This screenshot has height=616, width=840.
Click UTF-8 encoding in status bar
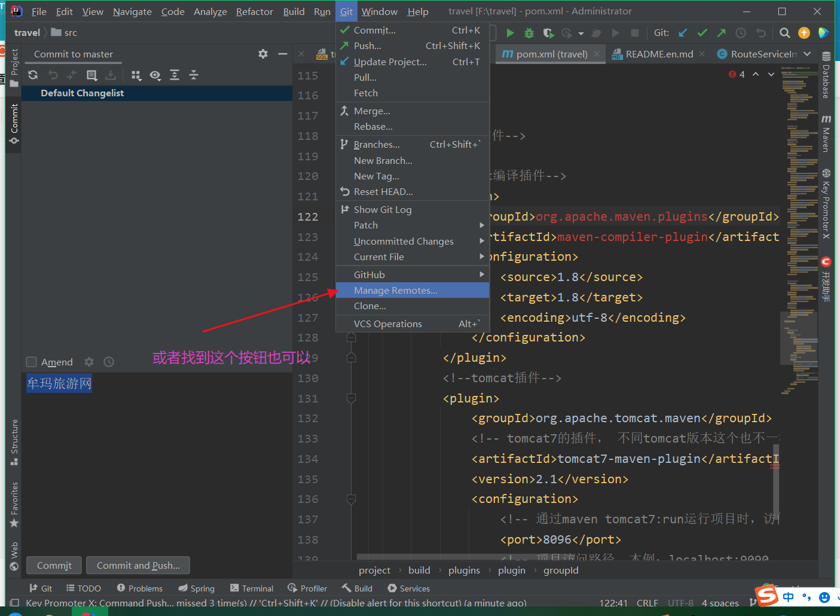coord(680,603)
